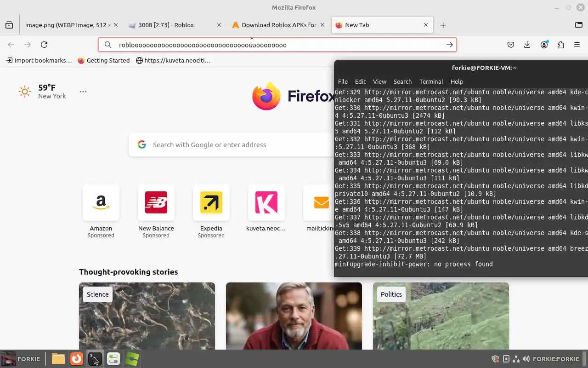Open the Amazon sponsored shortcut

click(101, 212)
